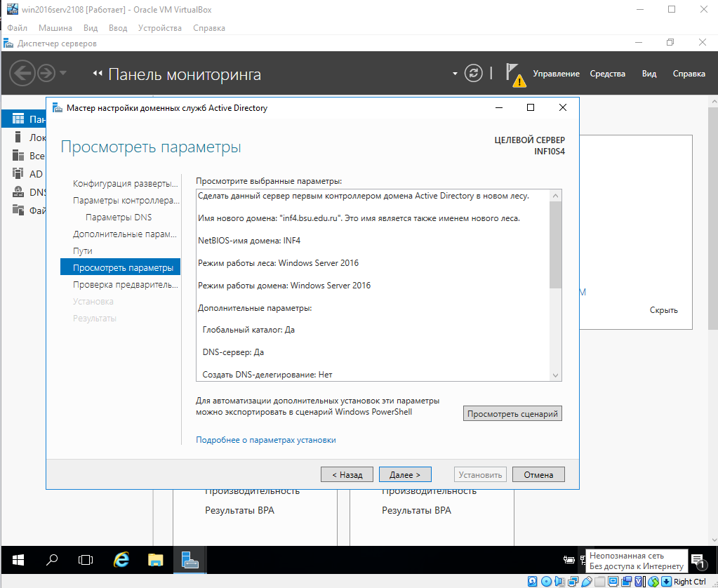Select the AD DS sidebar icon
Screen dimensions: 718x588
point(18,174)
